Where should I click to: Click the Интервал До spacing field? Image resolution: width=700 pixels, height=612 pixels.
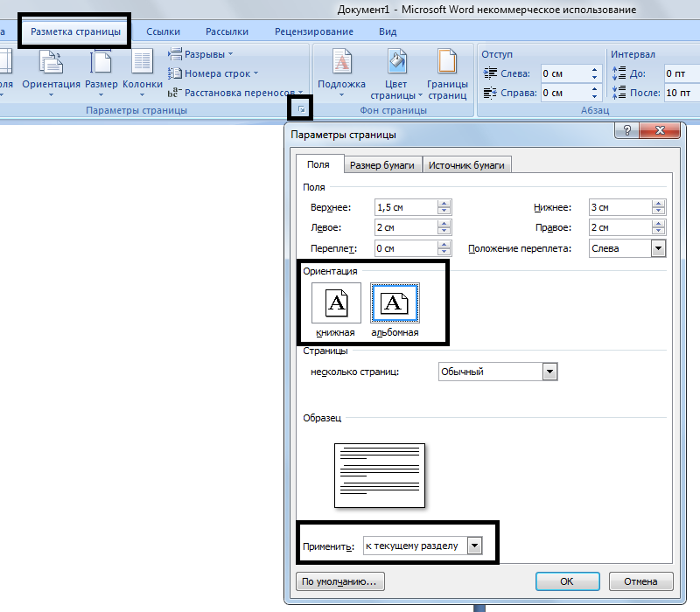[682, 73]
